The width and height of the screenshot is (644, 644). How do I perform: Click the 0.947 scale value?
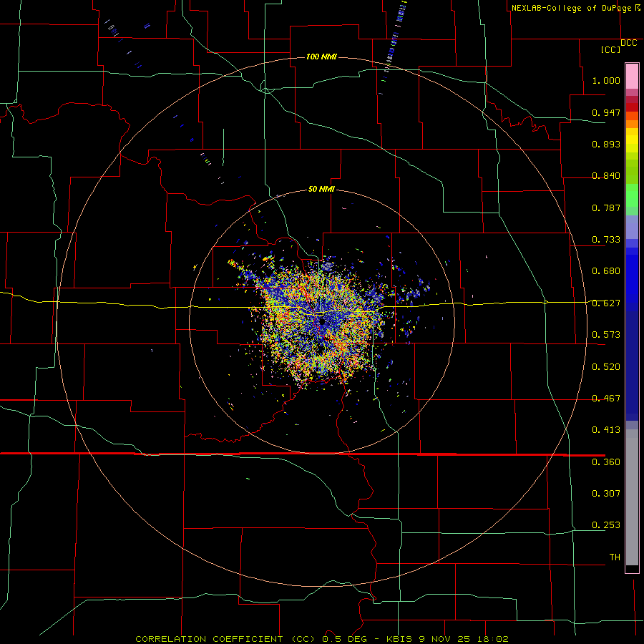[x=606, y=112]
